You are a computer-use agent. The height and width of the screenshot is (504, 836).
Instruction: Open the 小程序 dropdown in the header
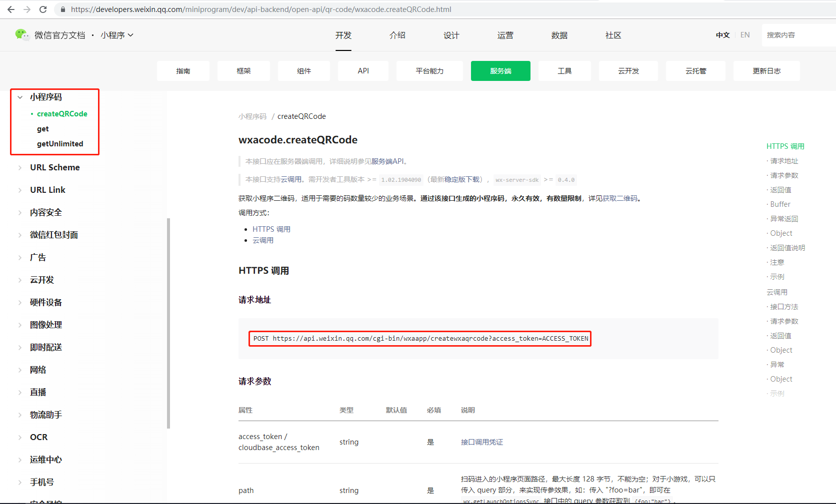point(117,35)
